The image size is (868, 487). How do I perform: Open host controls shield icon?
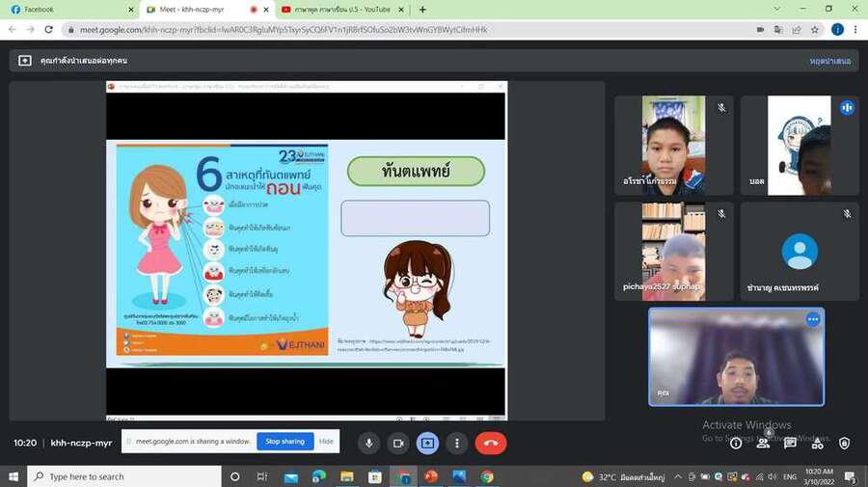844,443
